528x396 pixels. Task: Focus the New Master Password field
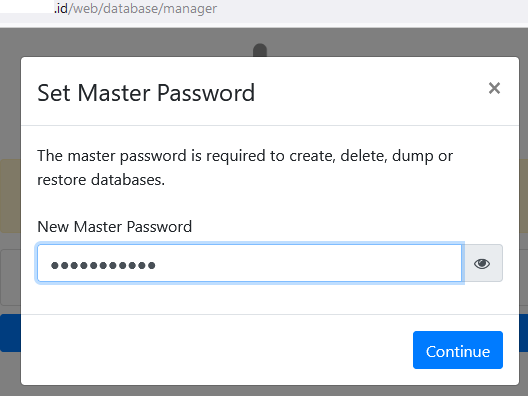click(250, 263)
